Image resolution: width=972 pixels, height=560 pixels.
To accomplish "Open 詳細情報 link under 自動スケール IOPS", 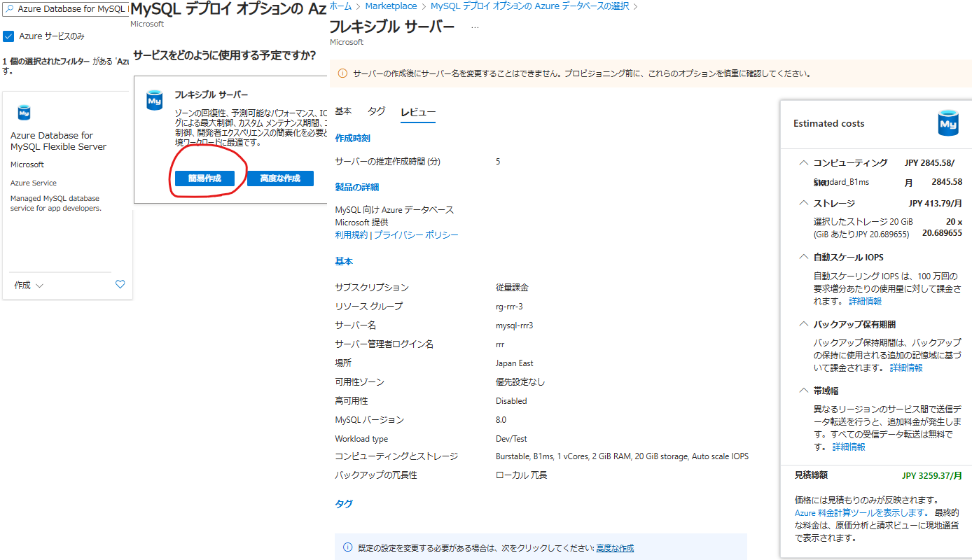I will pyautogui.click(x=866, y=302).
